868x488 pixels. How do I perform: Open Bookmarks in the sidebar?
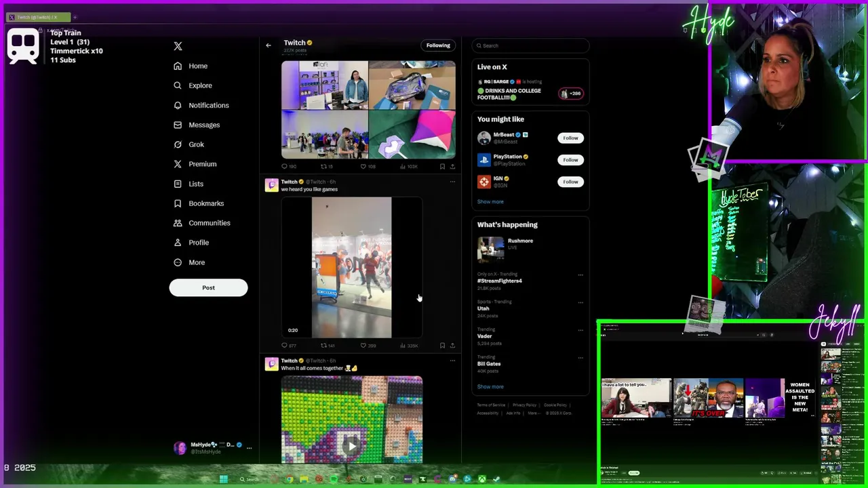tap(199, 203)
